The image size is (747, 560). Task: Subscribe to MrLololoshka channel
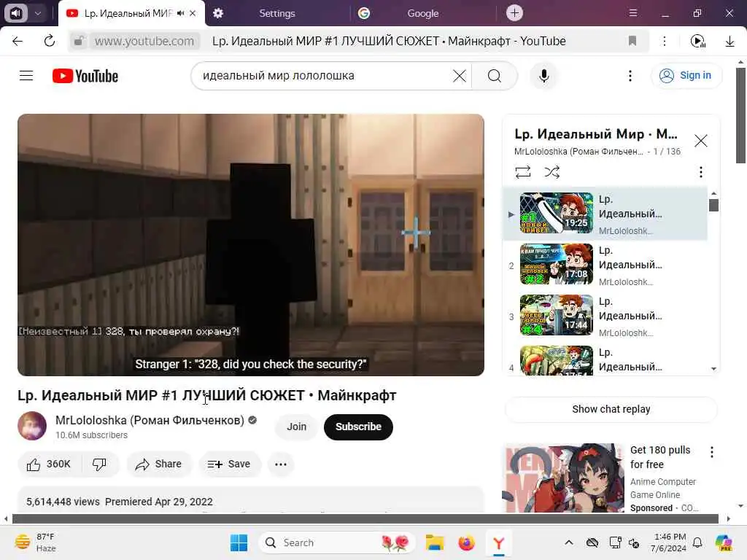click(x=358, y=427)
